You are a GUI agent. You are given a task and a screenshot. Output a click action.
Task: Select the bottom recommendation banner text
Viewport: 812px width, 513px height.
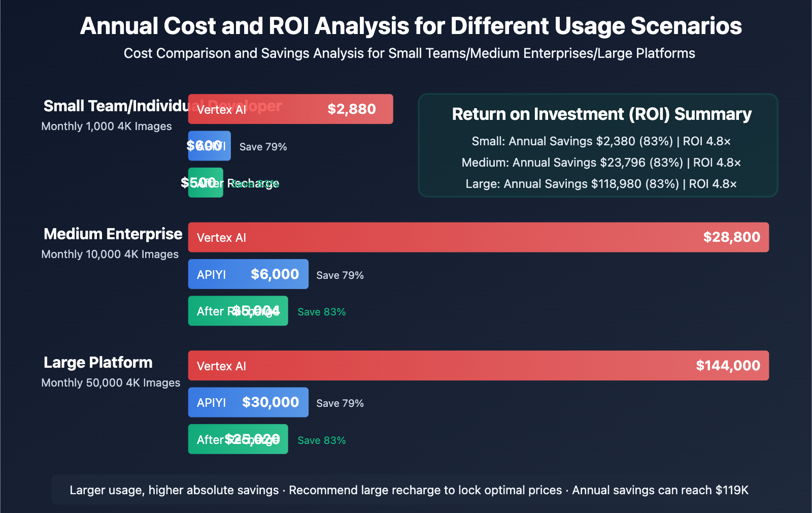click(x=409, y=490)
